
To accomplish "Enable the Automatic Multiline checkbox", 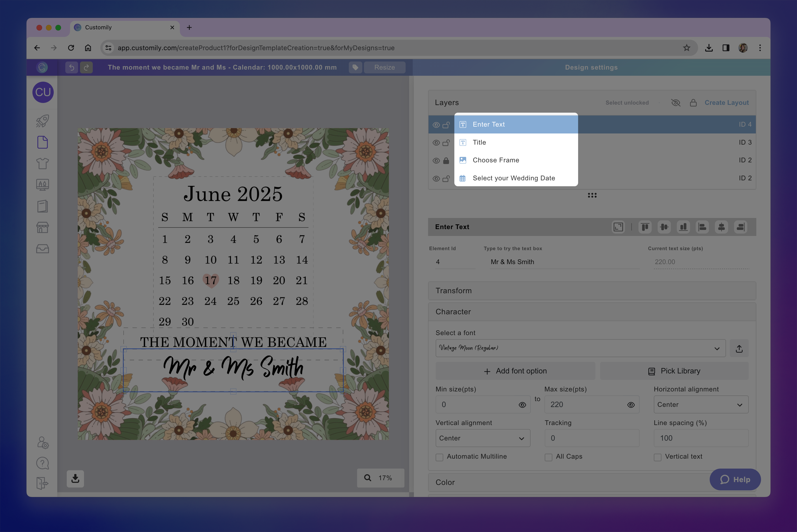I will tap(439, 457).
